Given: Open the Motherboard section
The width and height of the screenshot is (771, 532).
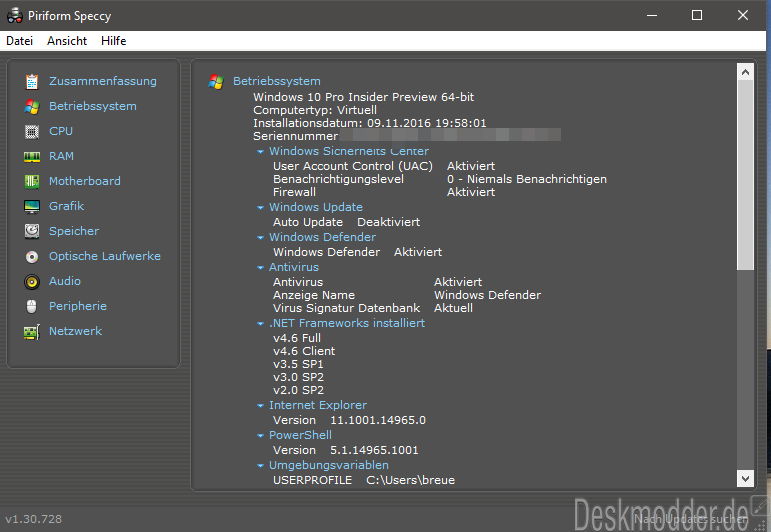Looking at the screenshot, I should (85, 181).
